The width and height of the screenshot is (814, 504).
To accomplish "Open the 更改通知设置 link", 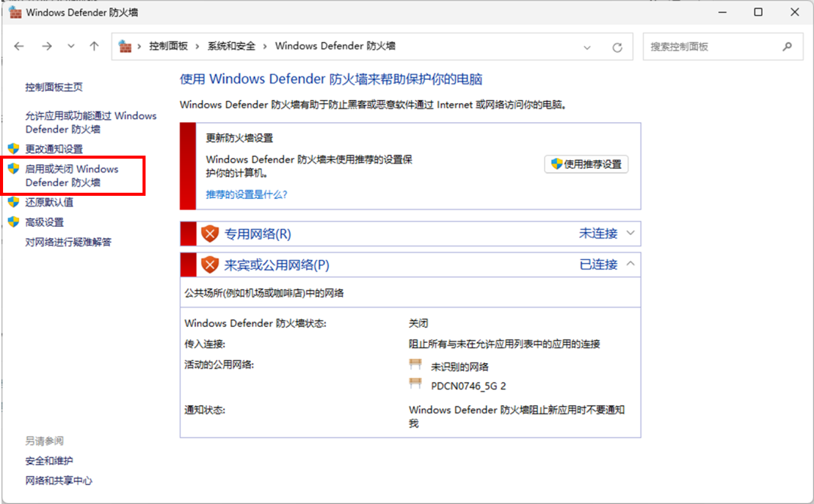I will [54, 149].
